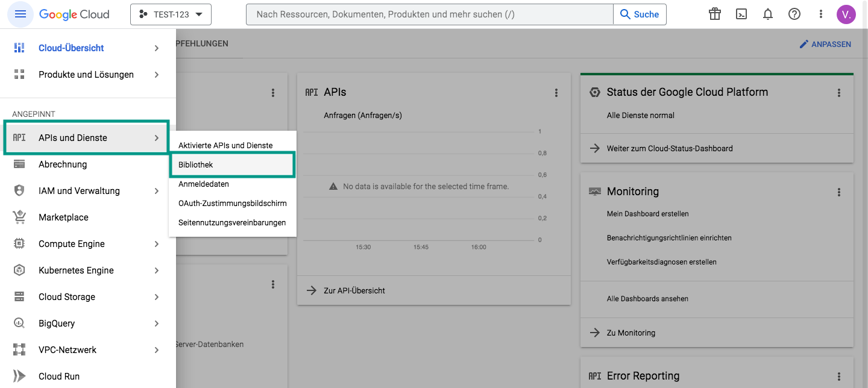Open the Error Reporting card three-dot menu
868x388 pixels.
pos(839,377)
